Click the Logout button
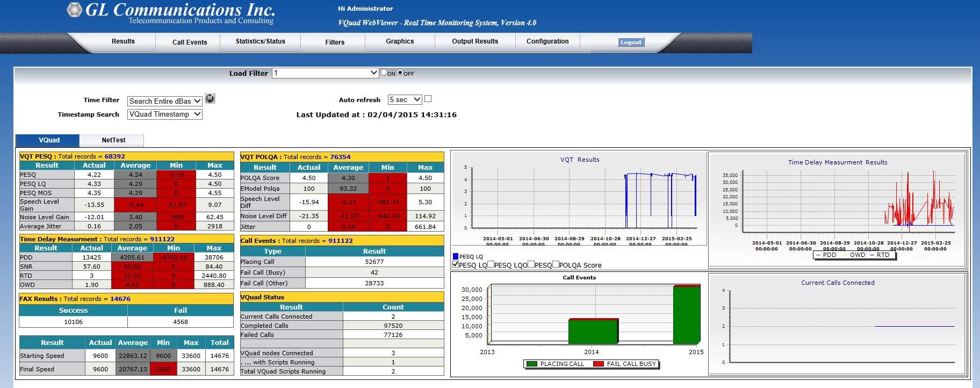 (x=631, y=42)
